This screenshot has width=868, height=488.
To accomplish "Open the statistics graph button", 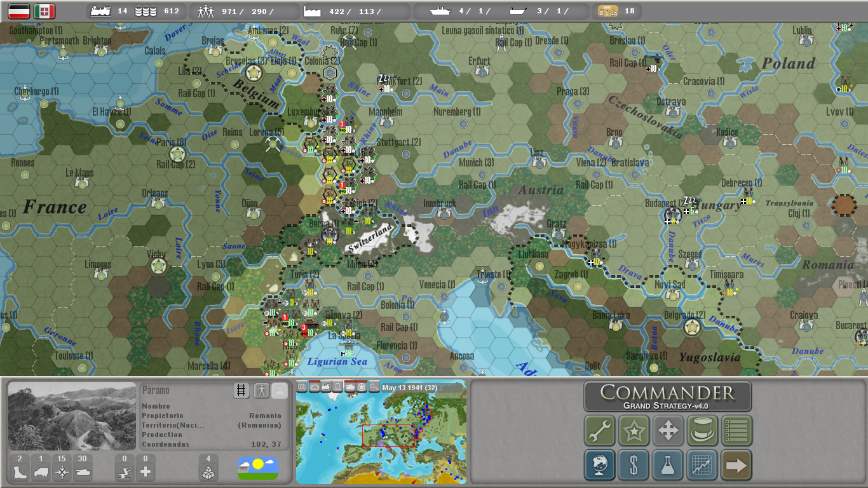I will [703, 465].
